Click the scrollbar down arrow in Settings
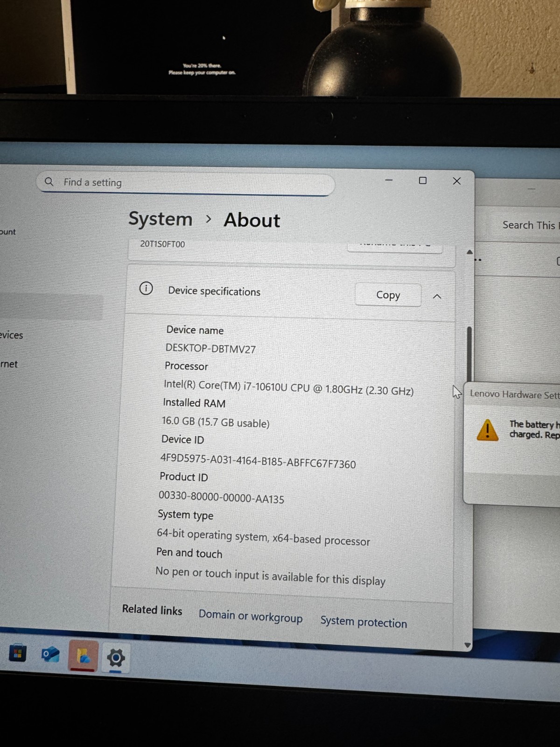Screen dimensions: 560x747 [468, 645]
